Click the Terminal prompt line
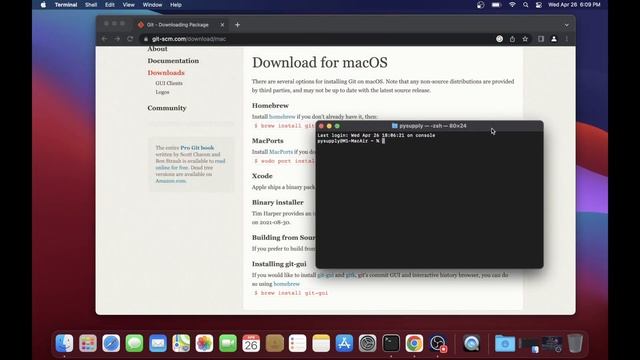640x360 pixels. tap(351, 141)
